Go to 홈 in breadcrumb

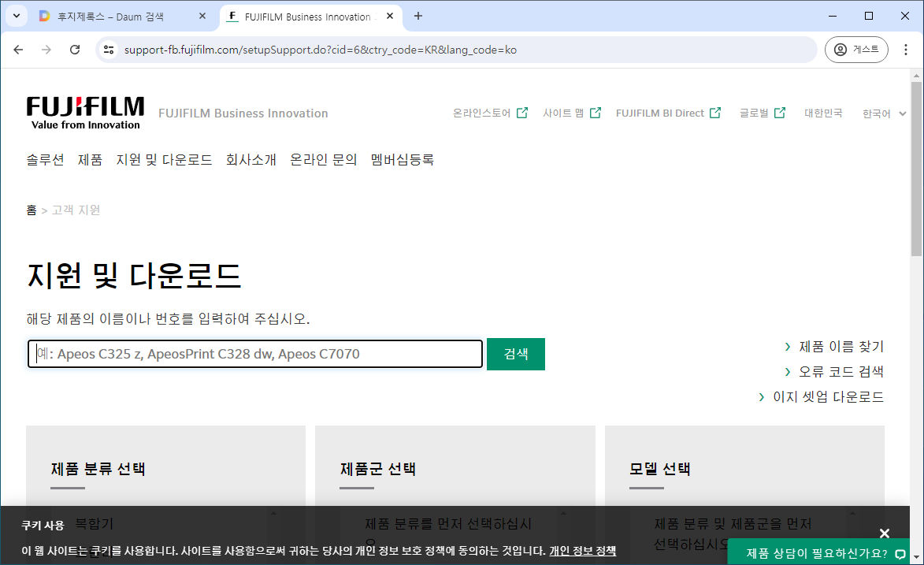tap(32, 210)
